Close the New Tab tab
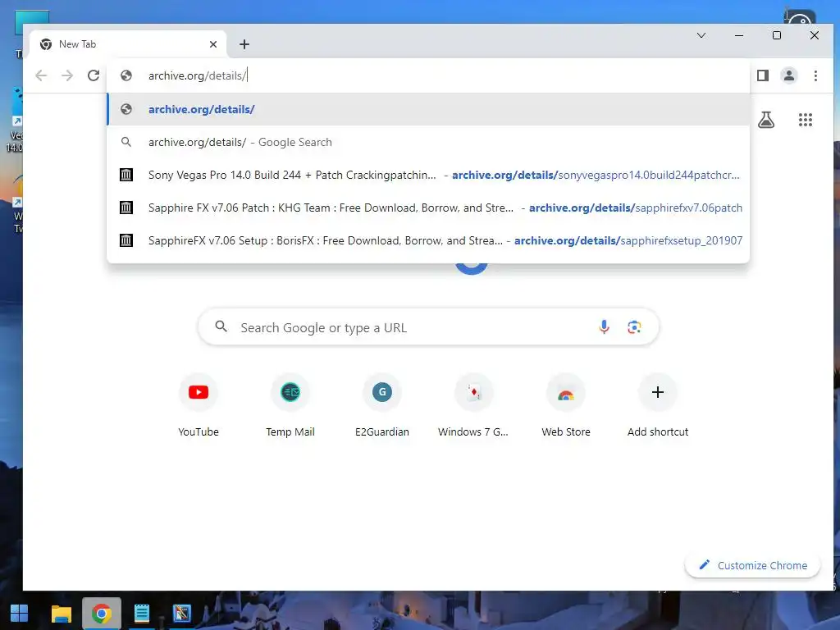This screenshot has width=840, height=630. click(213, 44)
